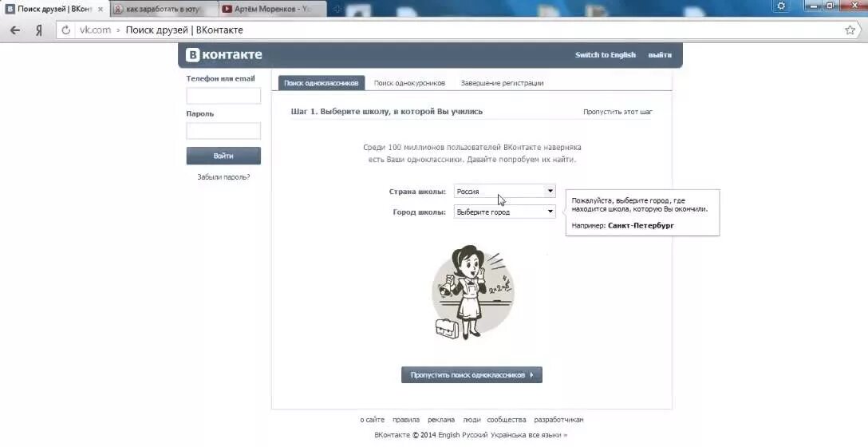Open 'реклама' footer link

pos(441,420)
